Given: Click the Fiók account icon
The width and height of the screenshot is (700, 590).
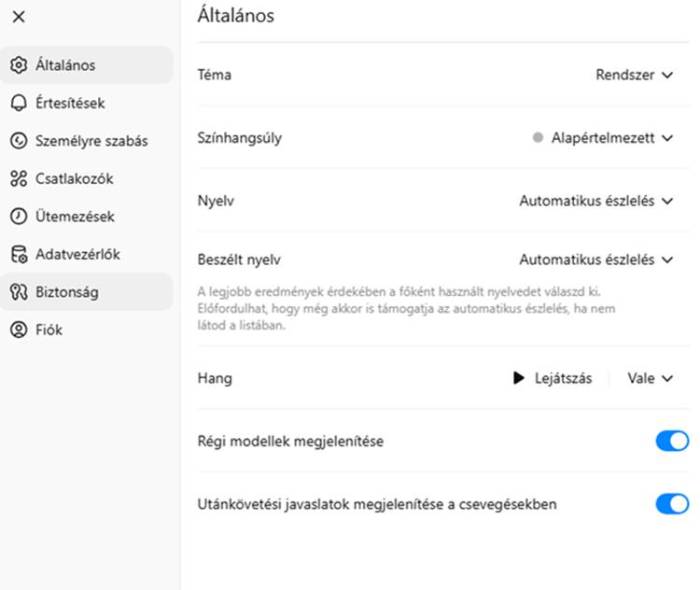Looking at the screenshot, I should 19,330.
